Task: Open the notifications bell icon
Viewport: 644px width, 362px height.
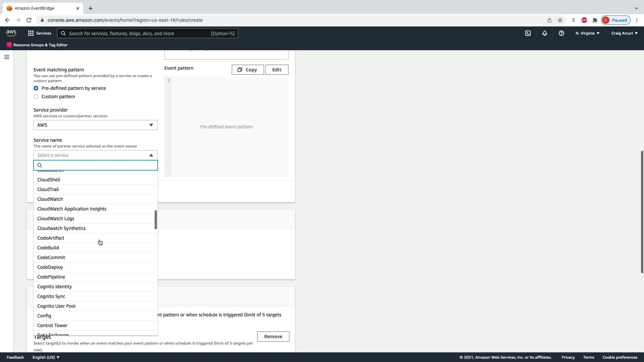Action: pyautogui.click(x=545, y=33)
